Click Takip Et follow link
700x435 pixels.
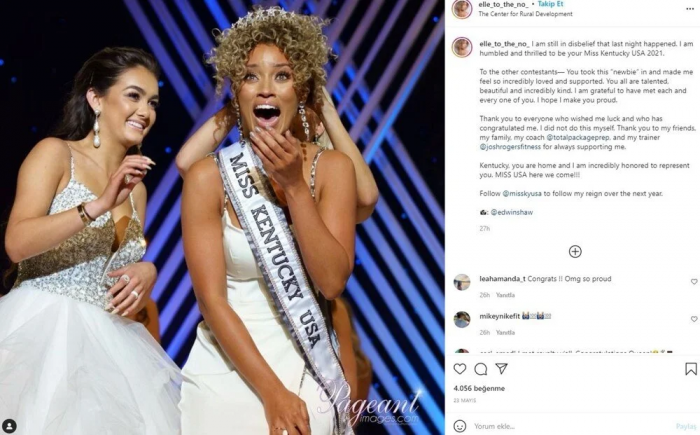[x=550, y=4]
